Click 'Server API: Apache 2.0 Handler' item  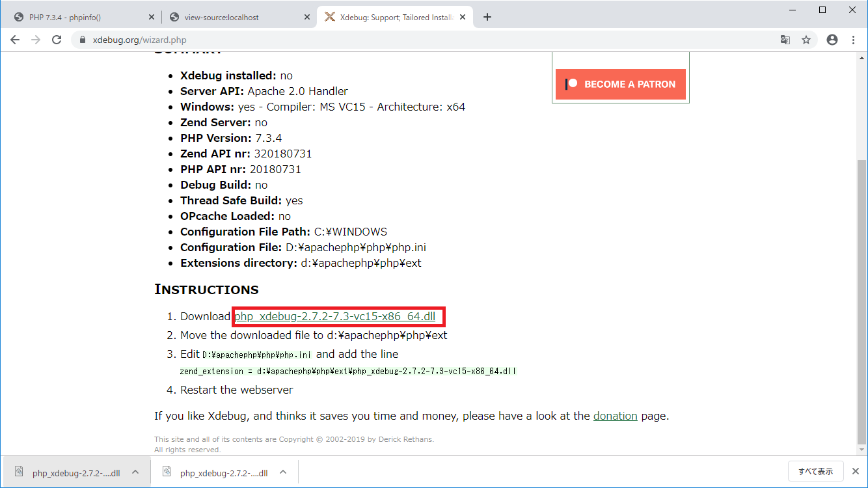pyautogui.click(x=264, y=91)
